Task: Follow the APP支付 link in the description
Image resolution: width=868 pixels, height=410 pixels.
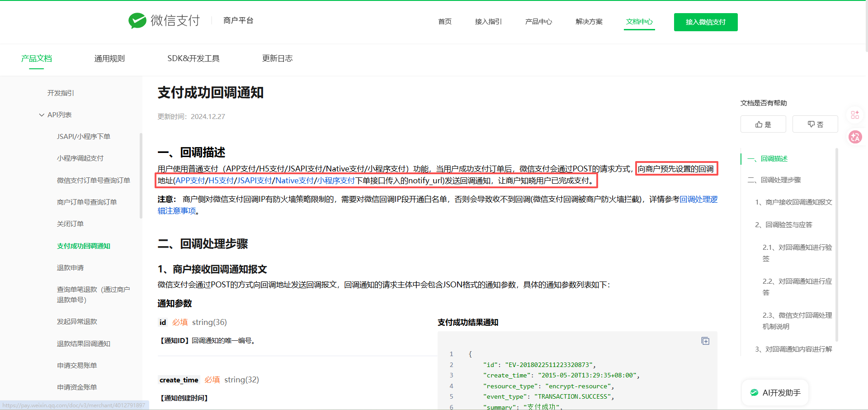Action: click(x=190, y=181)
